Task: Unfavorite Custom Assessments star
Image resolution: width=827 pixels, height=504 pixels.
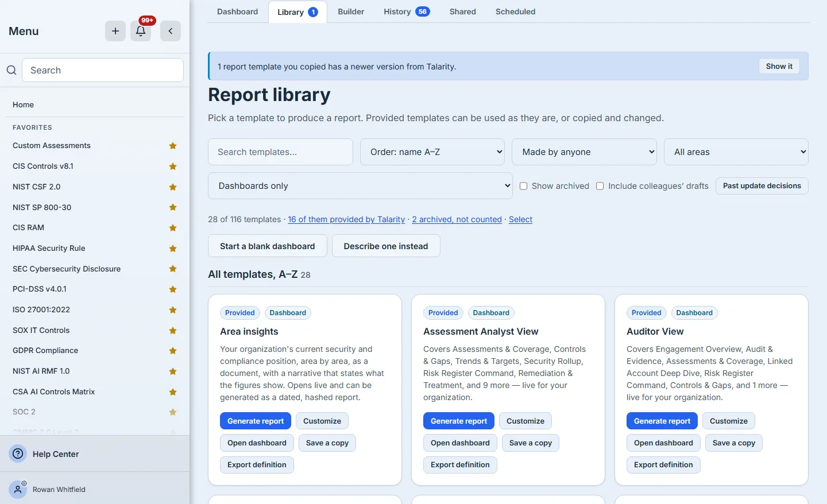Action: [173, 146]
